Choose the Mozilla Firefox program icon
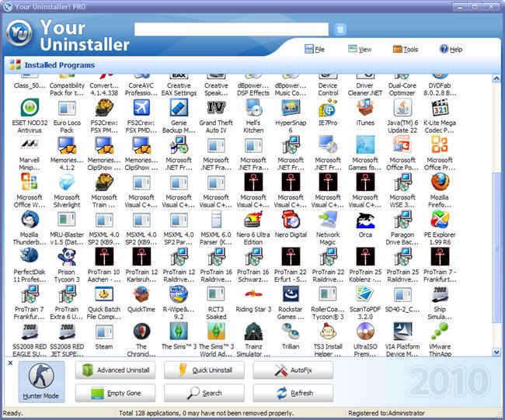The width and height of the screenshot is (505, 420). coord(440,182)
